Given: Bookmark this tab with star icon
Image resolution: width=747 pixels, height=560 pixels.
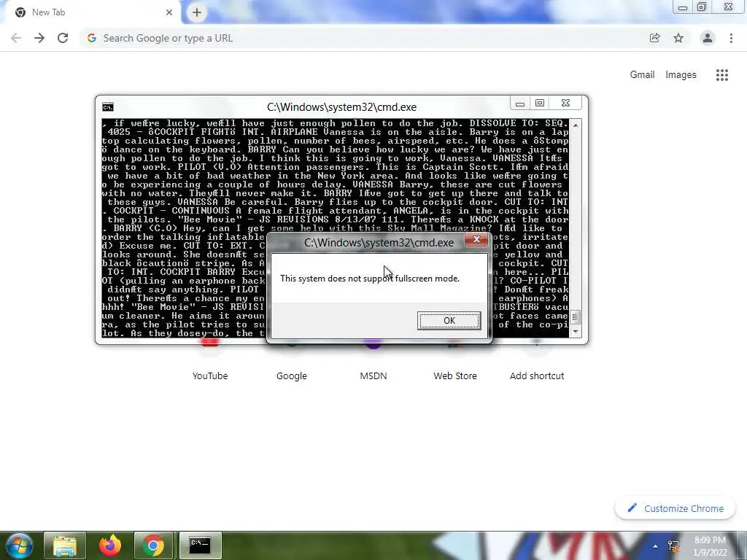Looking at the screenshot, I should 678,38.
